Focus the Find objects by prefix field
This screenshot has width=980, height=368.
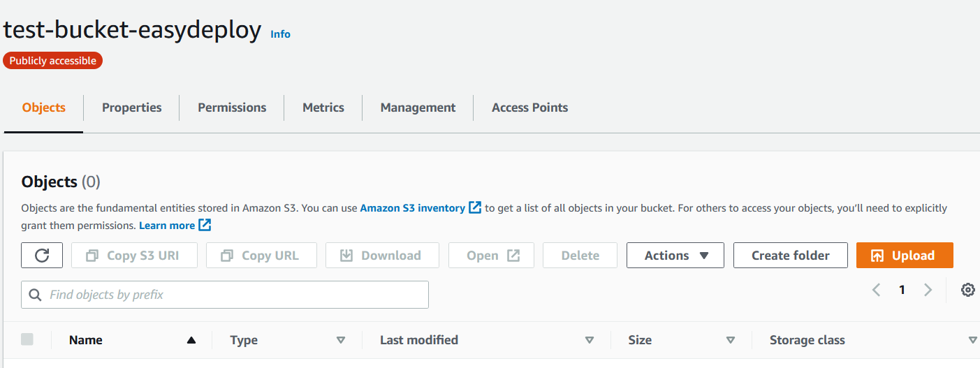click(x=225, y=295)
